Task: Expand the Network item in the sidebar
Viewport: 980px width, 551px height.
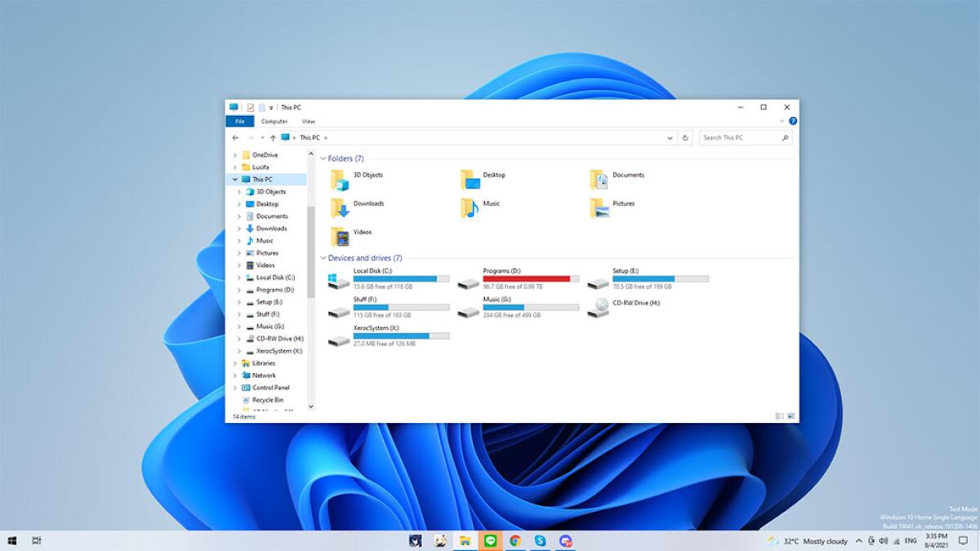Action: pos(237,375)
